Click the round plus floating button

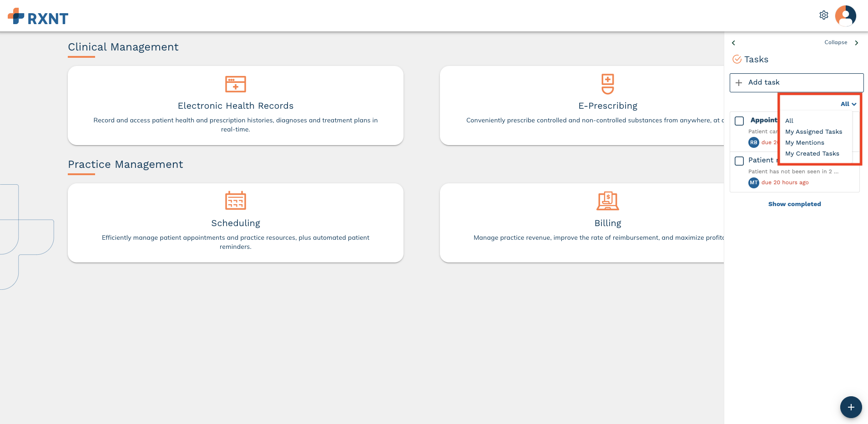(x=851, y=407)
